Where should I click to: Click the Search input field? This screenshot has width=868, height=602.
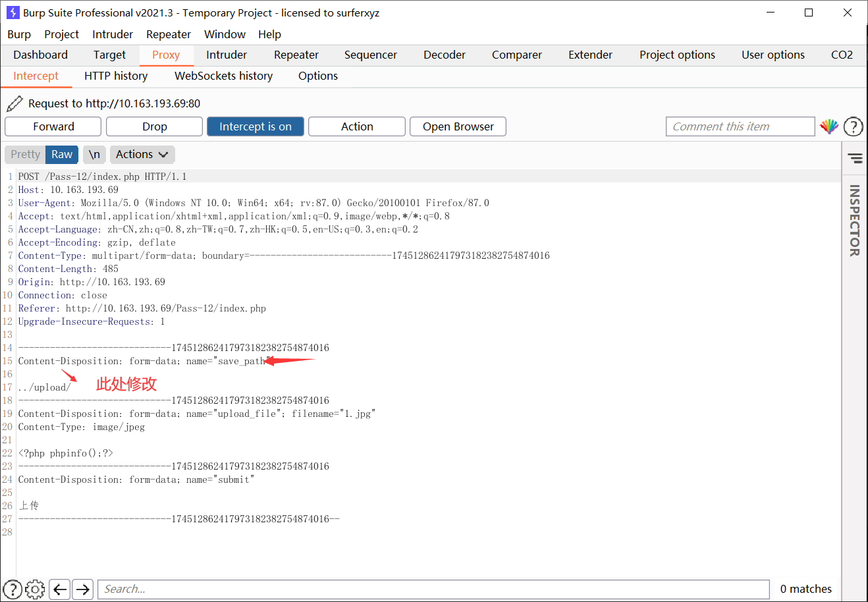[433, 589]
